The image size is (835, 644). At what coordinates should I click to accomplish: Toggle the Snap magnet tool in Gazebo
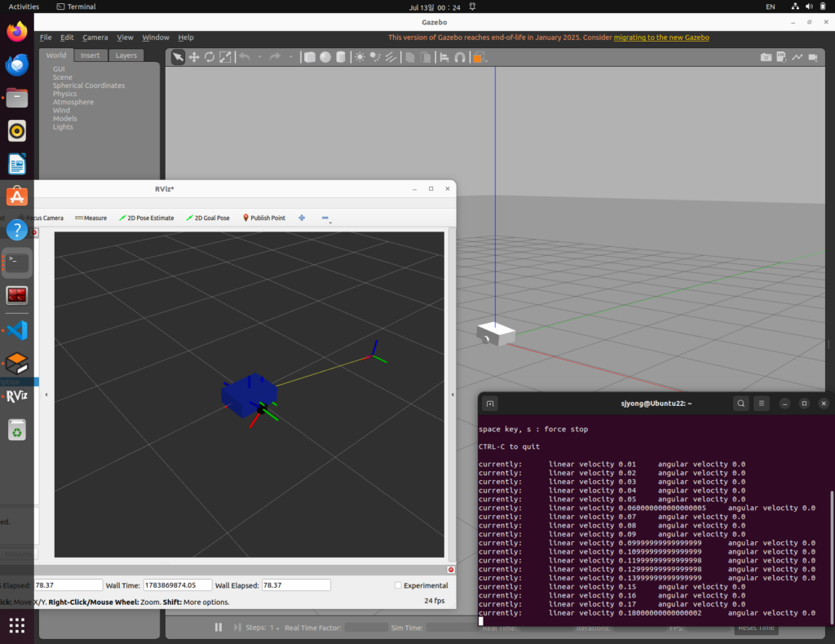click(460, 57)
